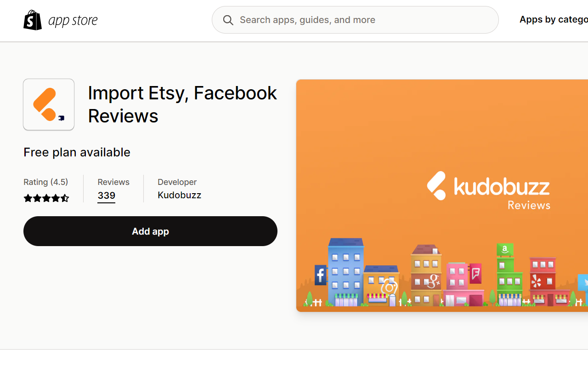Image resolution: width=588 pixels, height=368 pixels.
Task: Click the Rating (4.5) label
Action: point(45,182)
